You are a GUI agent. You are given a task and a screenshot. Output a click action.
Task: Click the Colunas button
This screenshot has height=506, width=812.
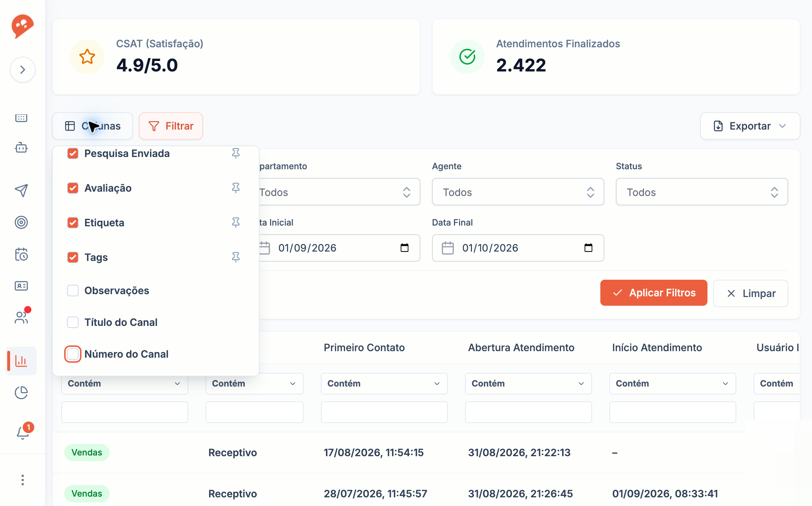[93, 126]
